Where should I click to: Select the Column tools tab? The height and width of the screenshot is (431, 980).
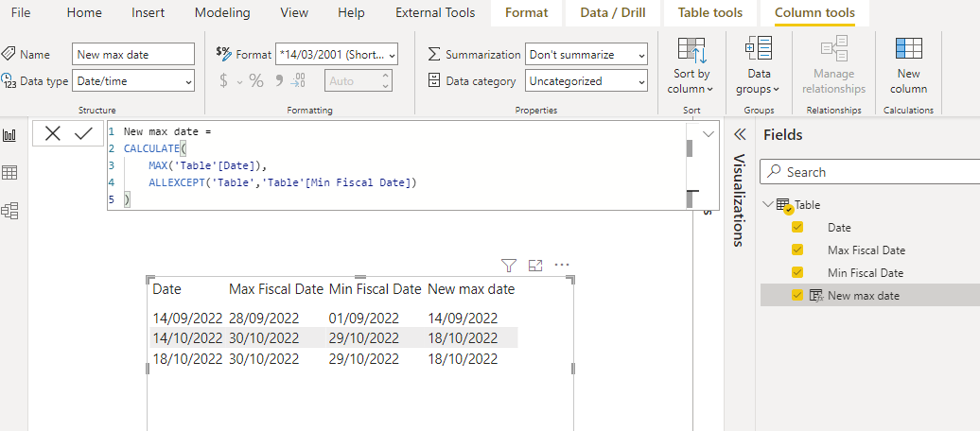click(814, 12)
